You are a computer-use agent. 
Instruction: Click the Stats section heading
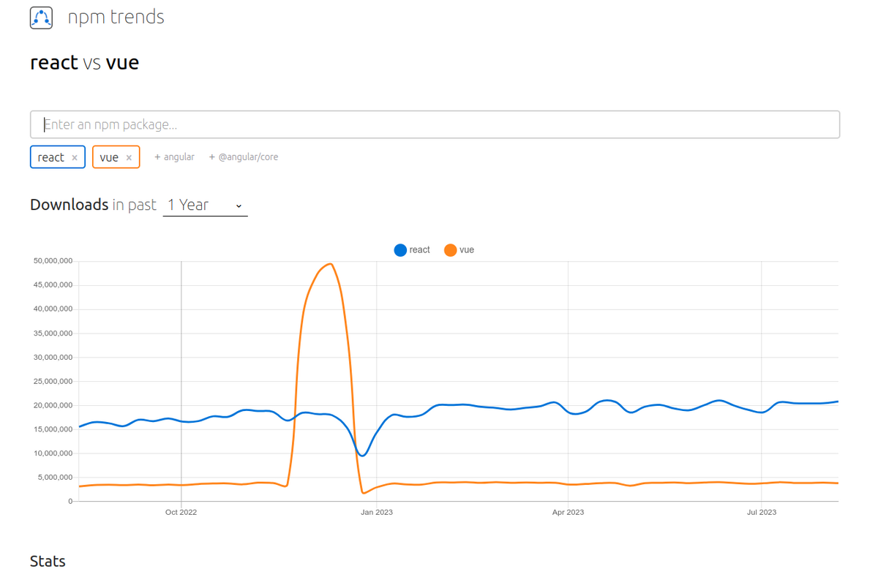48,562
